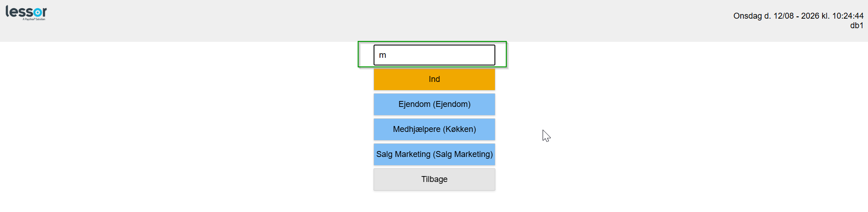Choose Medhjælpere (Køkken) department
The image size is (868, 212).
tap(434, 129)
